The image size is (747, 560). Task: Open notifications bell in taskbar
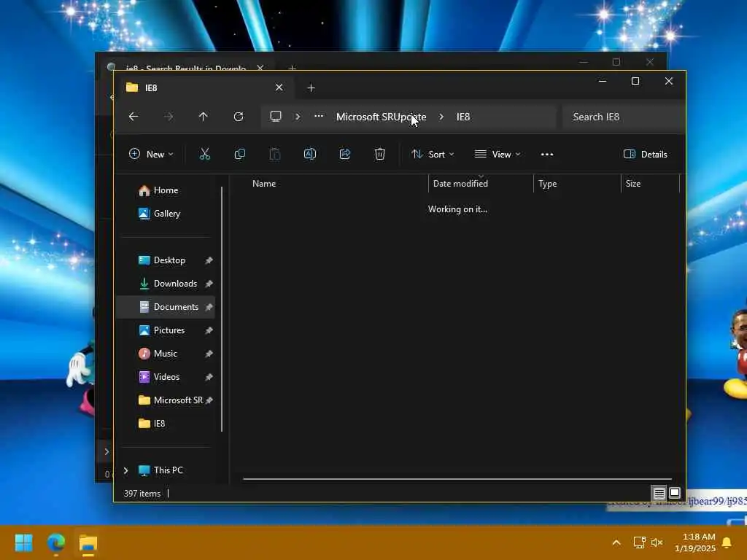pyautogui.click(x=727, y=542)
